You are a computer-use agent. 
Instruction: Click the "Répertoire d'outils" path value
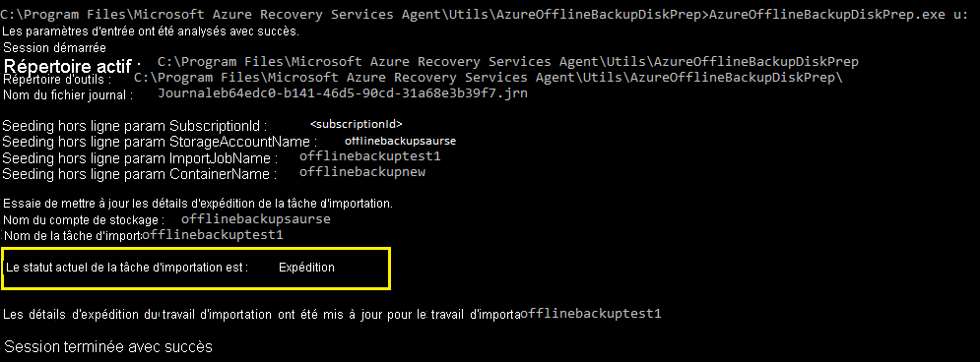click(x=489, y=78)
